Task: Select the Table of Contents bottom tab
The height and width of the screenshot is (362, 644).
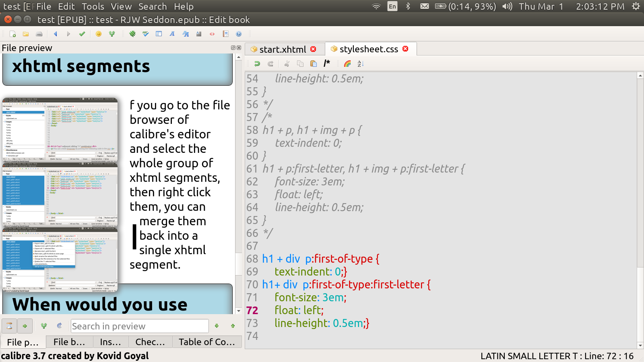Action: [207, 342]
